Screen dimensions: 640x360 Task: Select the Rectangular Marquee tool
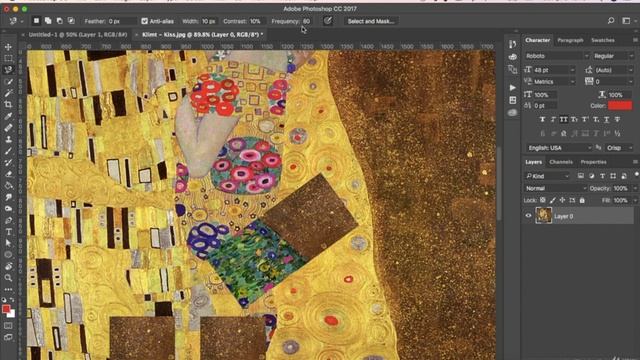8,58
